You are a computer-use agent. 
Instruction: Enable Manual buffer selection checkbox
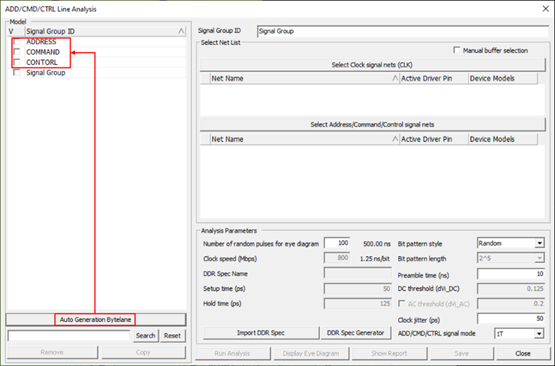tap(457, 50)
